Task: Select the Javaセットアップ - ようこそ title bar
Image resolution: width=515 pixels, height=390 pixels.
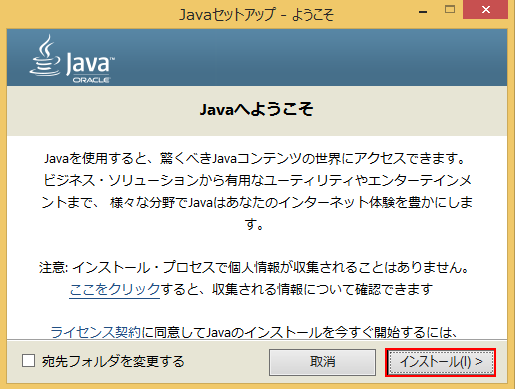Action: click(x=256, y=15)
